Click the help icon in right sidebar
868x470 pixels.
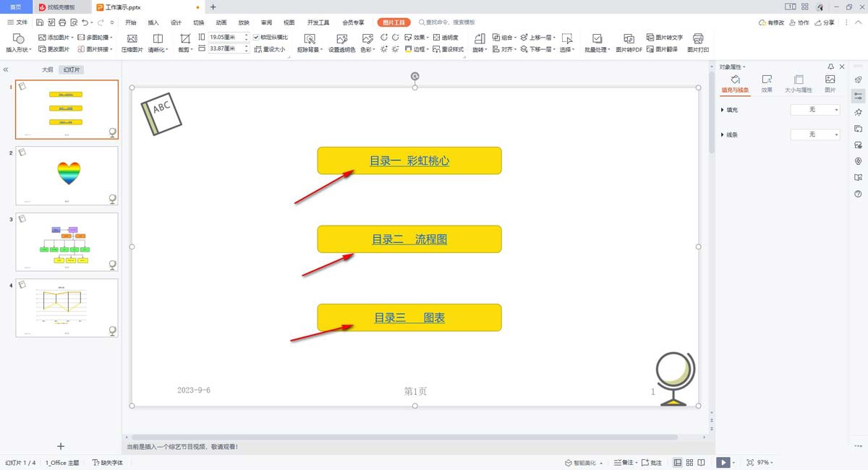[858, 194]
